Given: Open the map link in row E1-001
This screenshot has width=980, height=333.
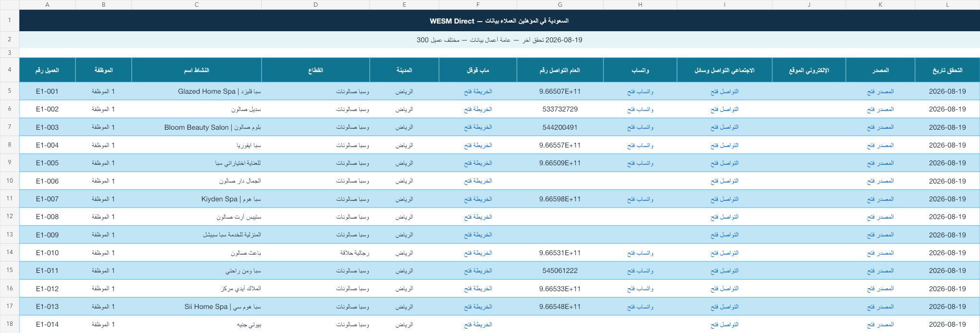Looking at the screenshot, I should (478, 91).
